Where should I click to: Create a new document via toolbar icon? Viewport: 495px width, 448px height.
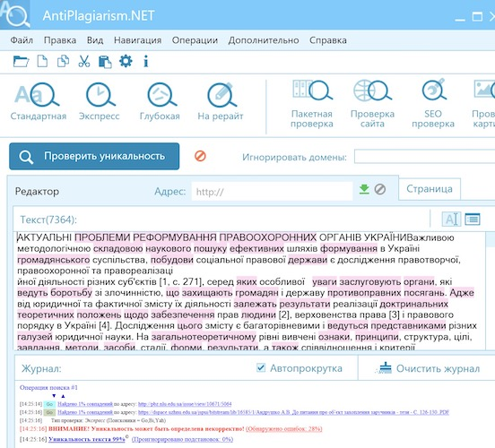tap(42, 61)
